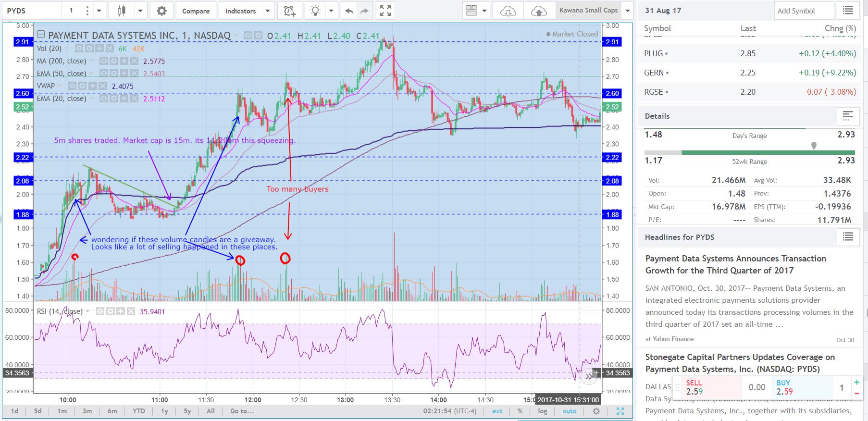Click the PYDS symbol search field
This screenshot has height=421, width=868.
click(x=31, y=11)
